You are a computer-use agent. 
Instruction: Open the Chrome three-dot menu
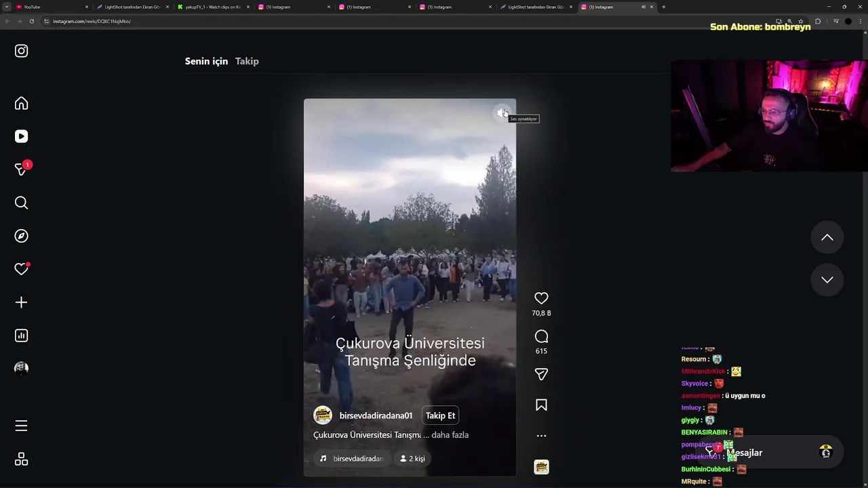[x=860, y=21]
